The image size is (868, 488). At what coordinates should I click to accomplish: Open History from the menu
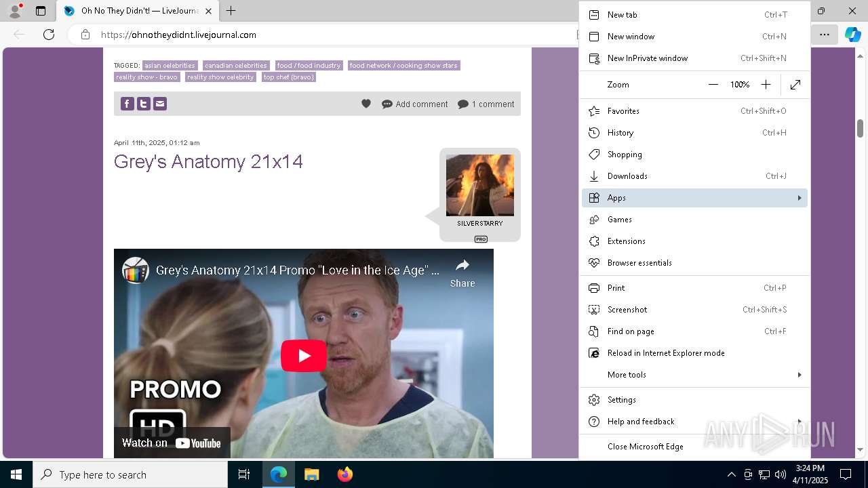point(695,133)
